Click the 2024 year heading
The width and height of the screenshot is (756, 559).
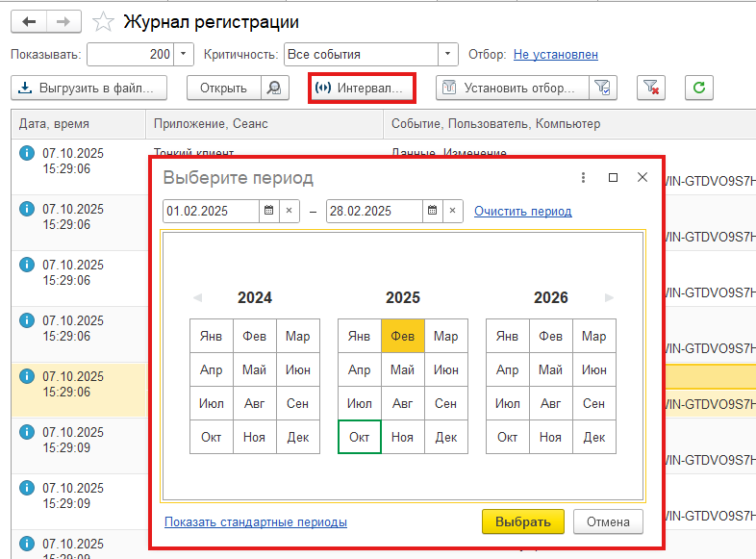coord(255,297)
